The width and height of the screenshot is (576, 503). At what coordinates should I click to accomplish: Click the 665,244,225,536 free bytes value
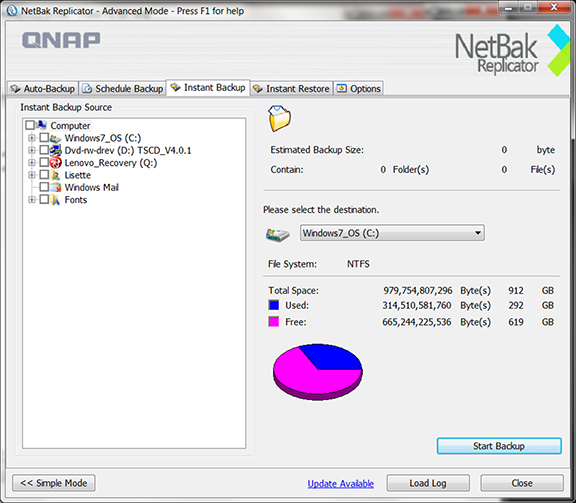pos(417,322)
